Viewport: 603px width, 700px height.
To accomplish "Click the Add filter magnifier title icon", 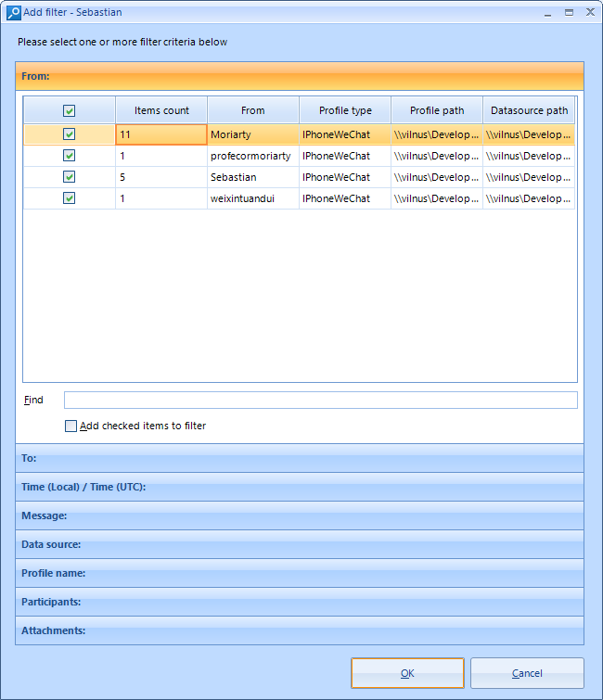I will pos(13,12).
